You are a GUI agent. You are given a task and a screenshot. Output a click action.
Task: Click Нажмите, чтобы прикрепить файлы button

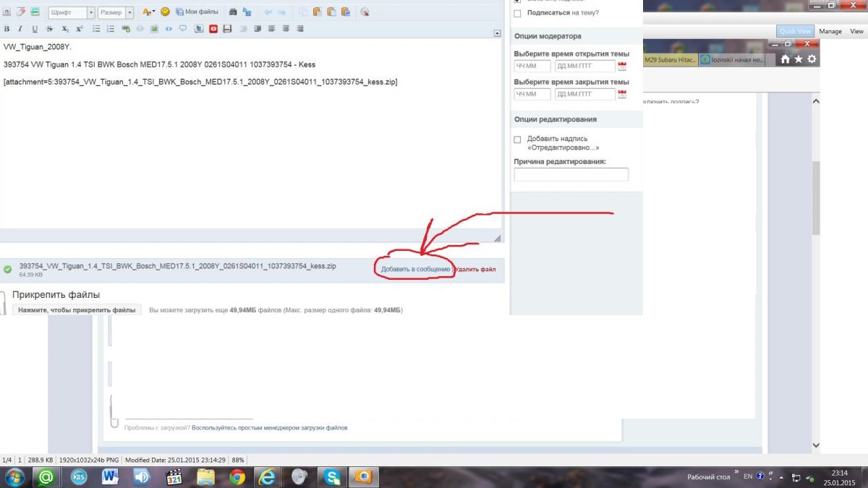point(77,310)
